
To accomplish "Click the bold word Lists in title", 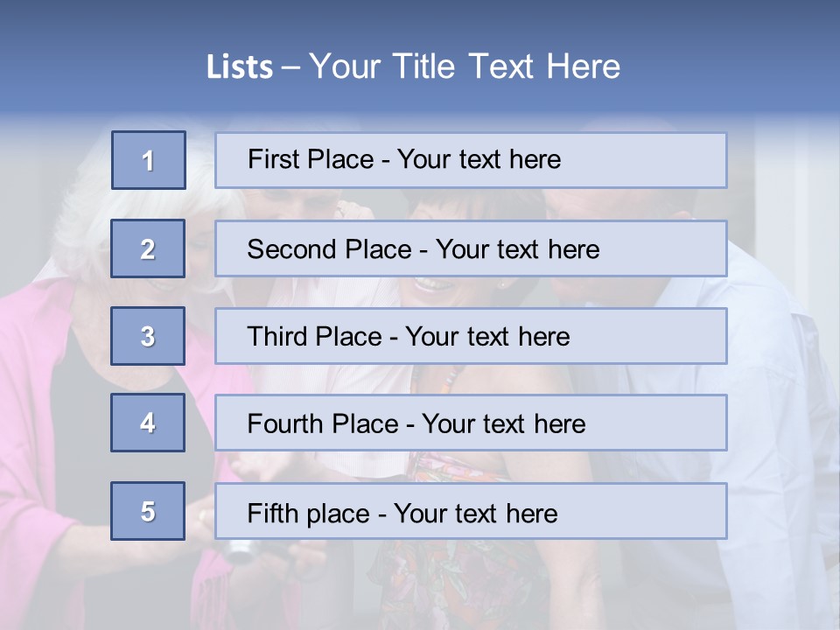I will [x=240, y=67].
